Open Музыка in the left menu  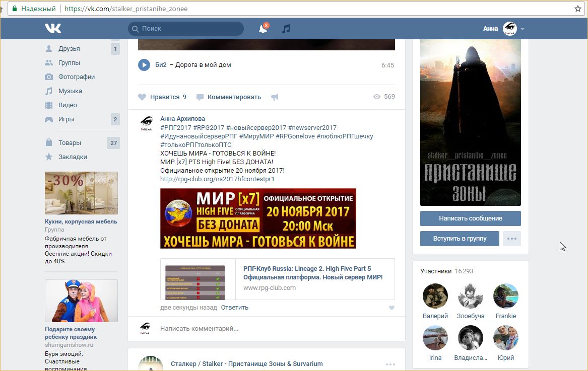(x=70, y=91)
